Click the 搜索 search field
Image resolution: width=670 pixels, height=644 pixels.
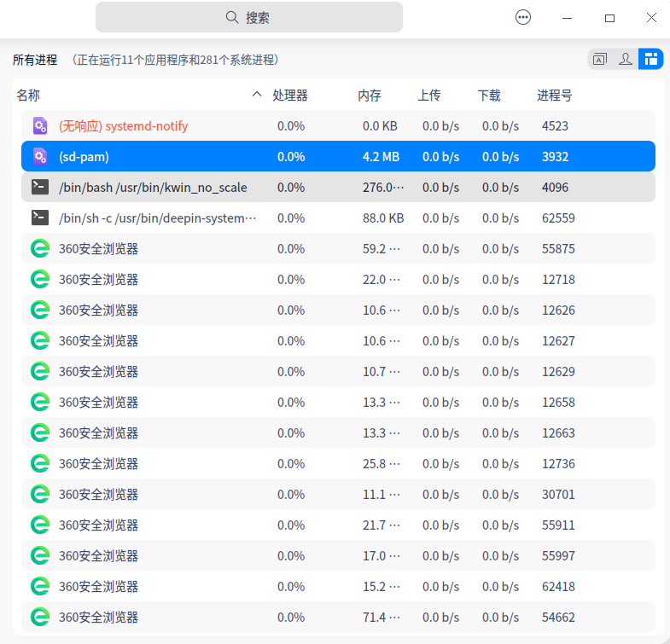[x=249, y=17]
